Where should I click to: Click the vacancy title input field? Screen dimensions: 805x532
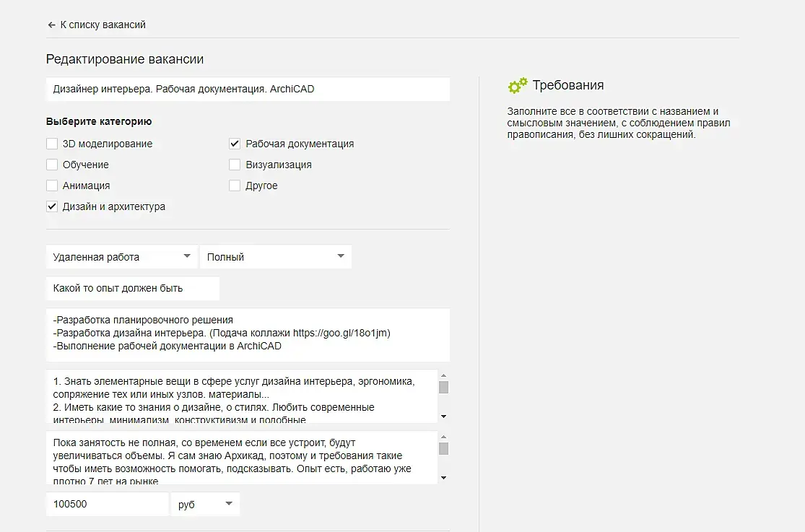tap(248, 90)
